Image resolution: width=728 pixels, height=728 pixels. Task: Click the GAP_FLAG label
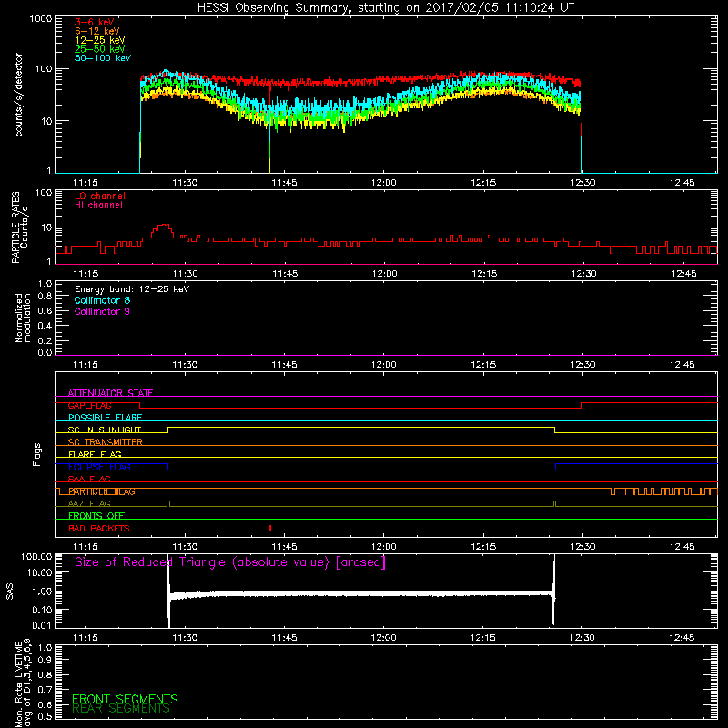89,405
